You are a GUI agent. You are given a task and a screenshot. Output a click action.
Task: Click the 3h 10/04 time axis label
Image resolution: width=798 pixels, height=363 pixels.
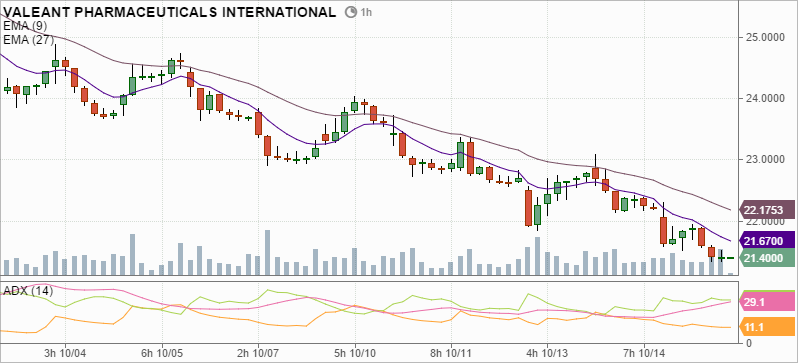click(65, 352)
